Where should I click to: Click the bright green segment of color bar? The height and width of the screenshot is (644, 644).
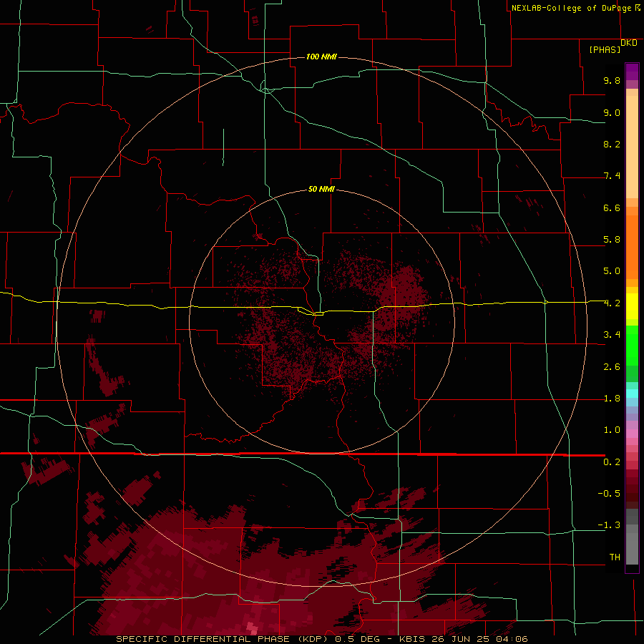pos(632,345)
